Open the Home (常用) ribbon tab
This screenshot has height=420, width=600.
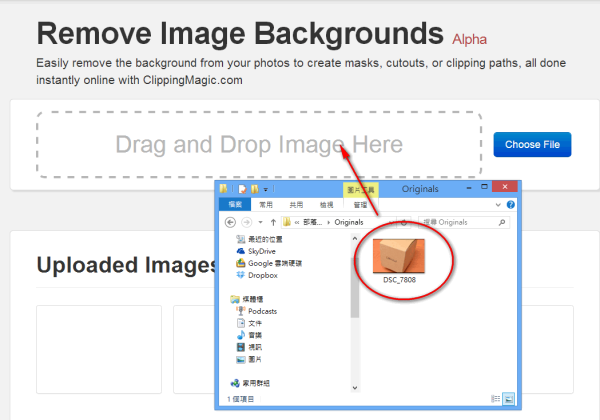[266, 205]
